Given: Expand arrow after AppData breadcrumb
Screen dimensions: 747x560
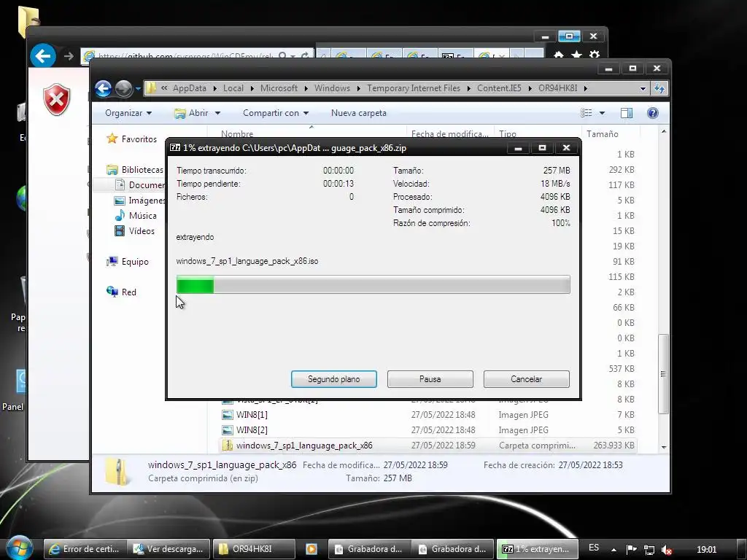Looking at the screenshot, I should point(215,88).
